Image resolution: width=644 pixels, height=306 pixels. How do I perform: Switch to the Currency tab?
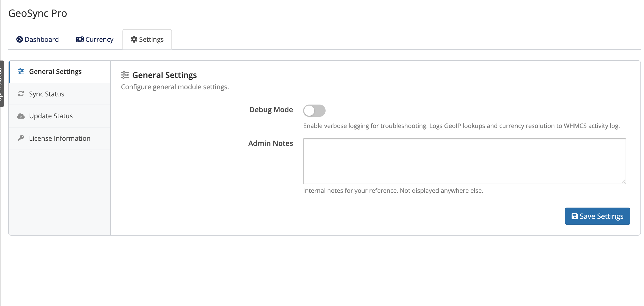(95, 39)
